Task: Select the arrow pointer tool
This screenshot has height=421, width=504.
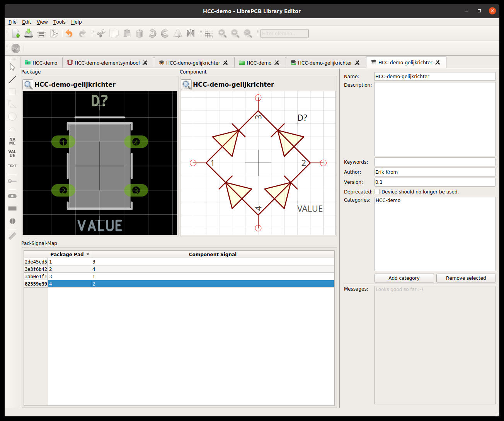Action: pyautogui.click(x=12, y=67)
